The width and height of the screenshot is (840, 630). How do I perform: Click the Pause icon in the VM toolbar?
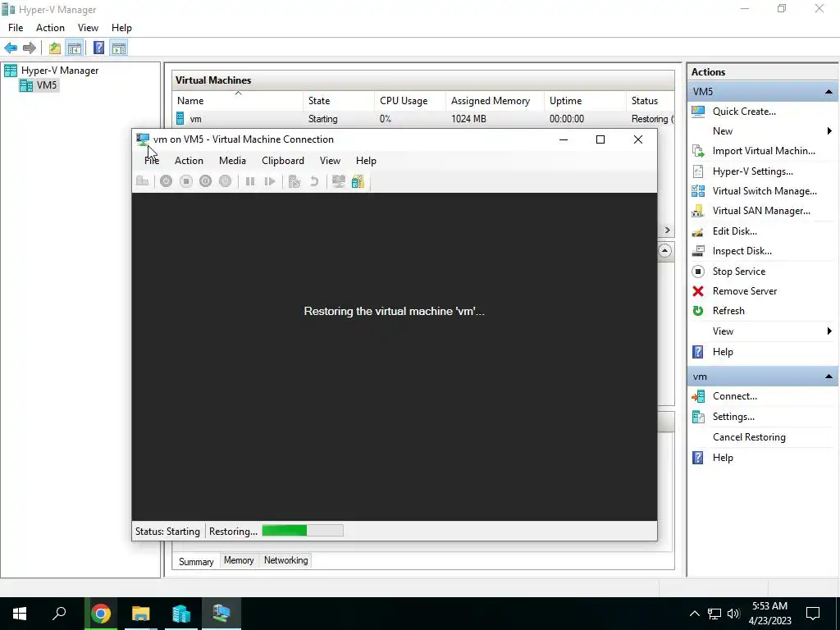click(250, 181)
